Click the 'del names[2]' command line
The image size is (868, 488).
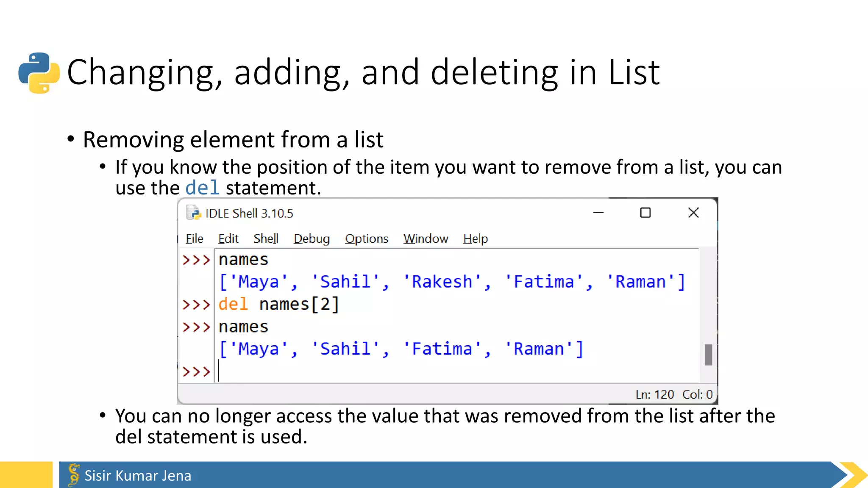pyautogui.click(x=278, y=304)
